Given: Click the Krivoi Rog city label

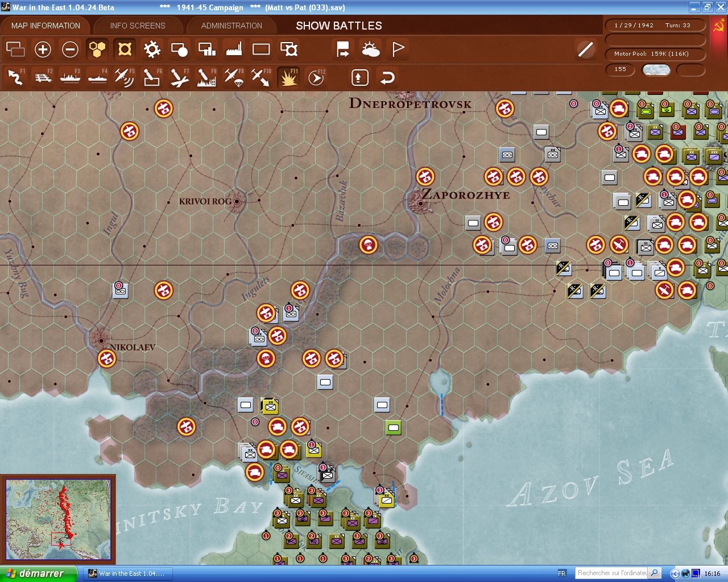Looking at the screenshot, I should pyautogui.click(x=205, y=201).
